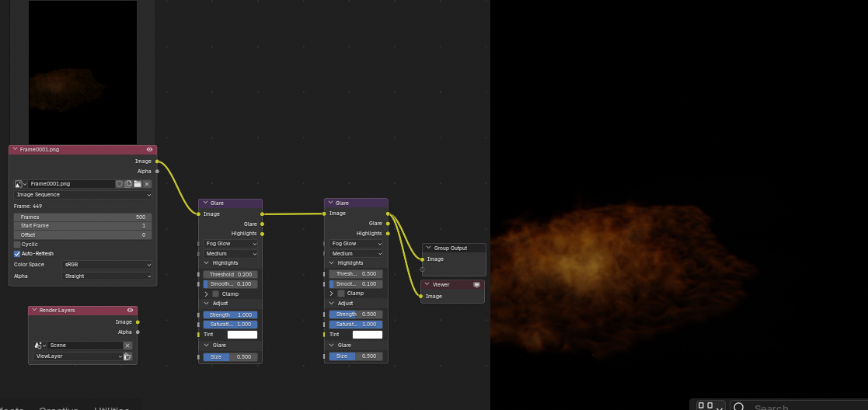Open the Straight Alpha dropdown

(x=106, y=276)
